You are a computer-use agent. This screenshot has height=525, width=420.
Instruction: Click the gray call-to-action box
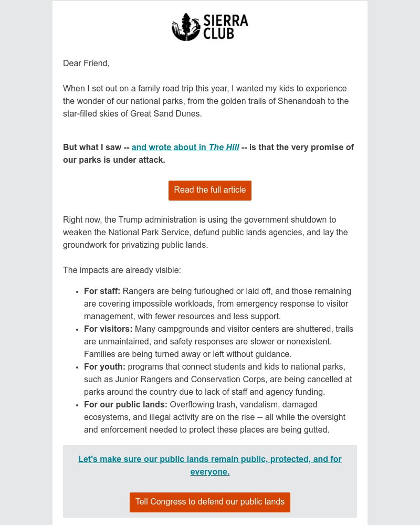[209, 481]
